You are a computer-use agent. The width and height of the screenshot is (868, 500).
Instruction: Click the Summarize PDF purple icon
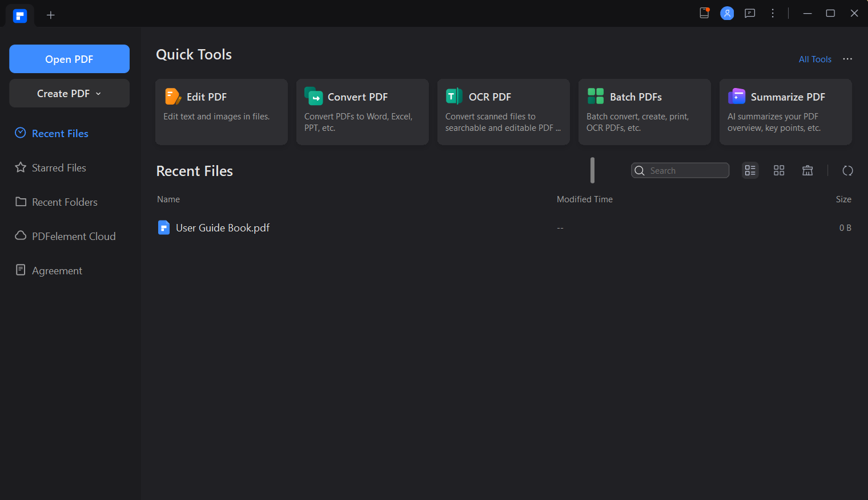point(737,96)
